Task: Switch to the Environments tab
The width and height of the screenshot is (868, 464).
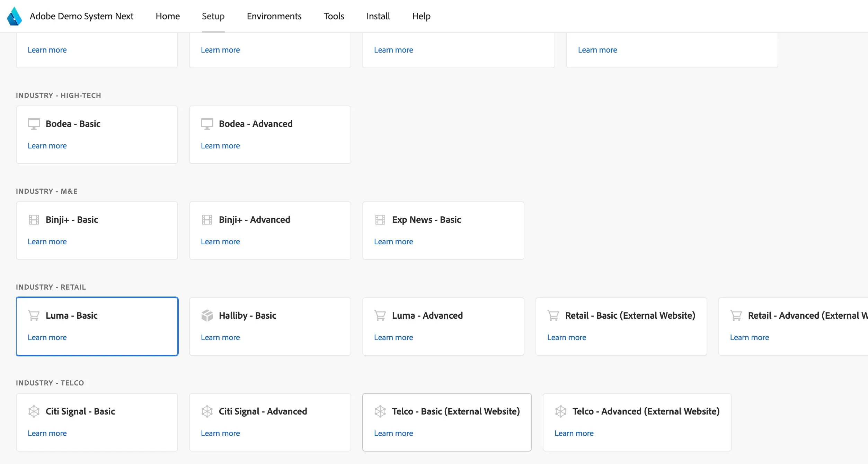Action: [274, 16]
